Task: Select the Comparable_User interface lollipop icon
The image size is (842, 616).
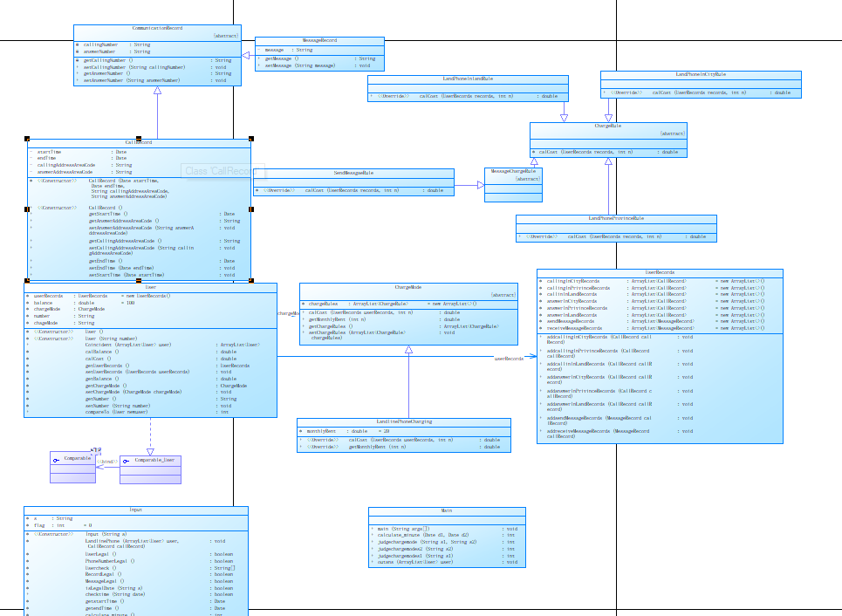Action: (x=126, y=461)
